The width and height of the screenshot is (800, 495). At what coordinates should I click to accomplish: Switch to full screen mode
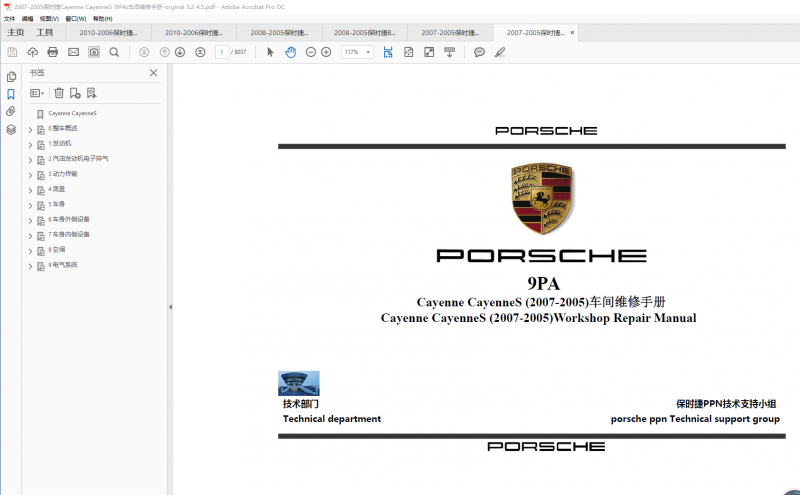429,52
